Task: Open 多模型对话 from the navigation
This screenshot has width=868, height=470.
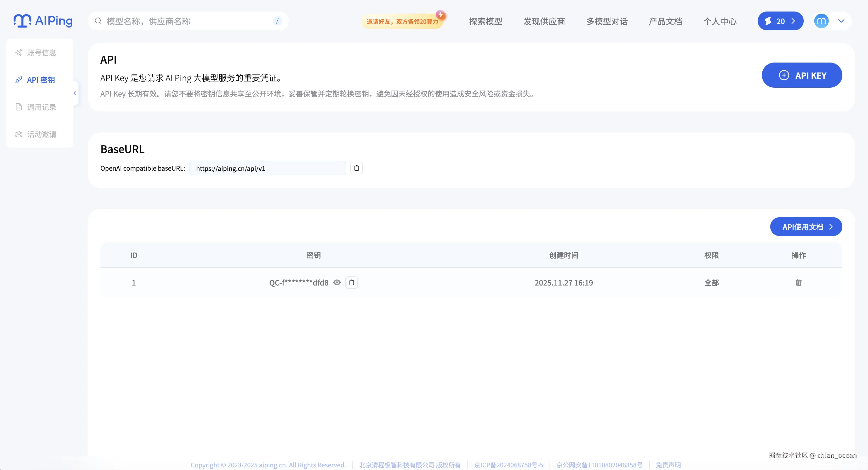Action: (607, 21)
